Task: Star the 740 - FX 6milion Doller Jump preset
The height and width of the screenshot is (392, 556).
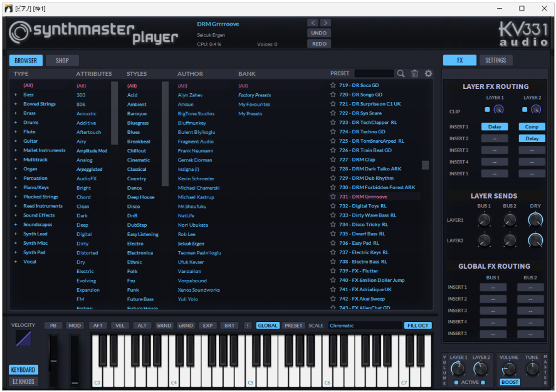Action: click(333, 280)
